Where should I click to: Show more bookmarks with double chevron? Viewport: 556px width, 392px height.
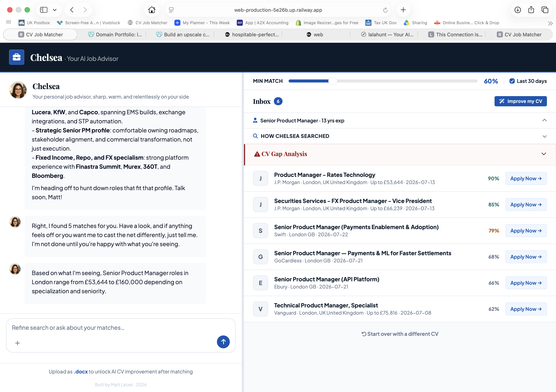[x=550, y=23]
